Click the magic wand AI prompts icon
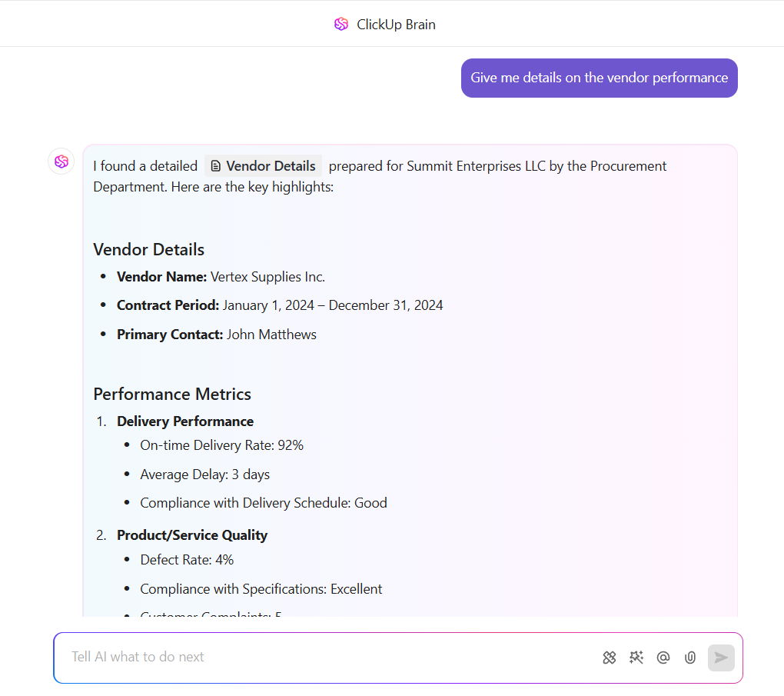The height and width of the screenshot is (696, 784). 636,658
